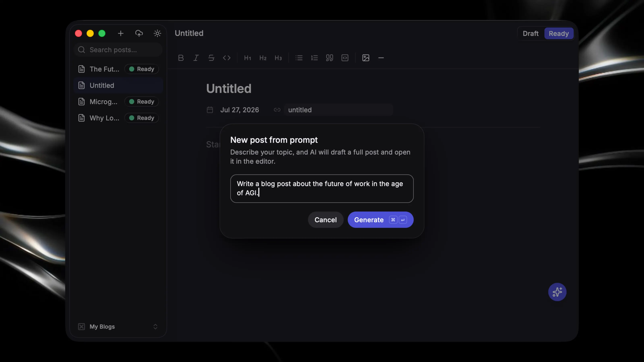This screenshot has height=362, width=644.
Task: Insert inline code formatting
Action: coord(227,58)
